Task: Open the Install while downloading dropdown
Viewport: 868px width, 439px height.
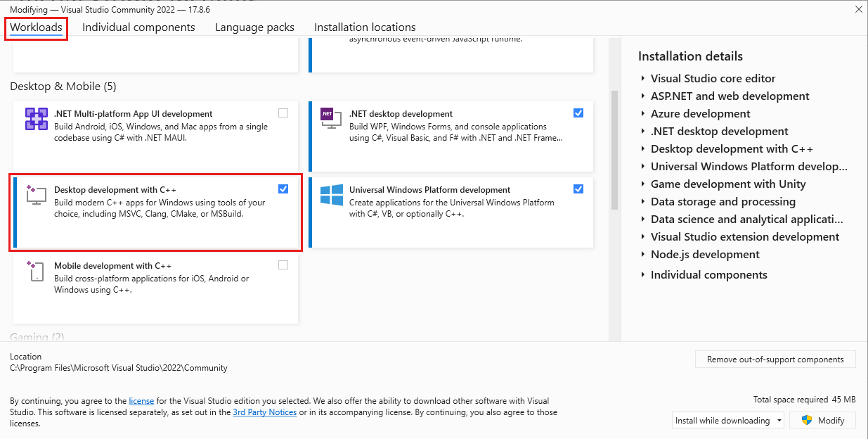Action: point(727,421)
